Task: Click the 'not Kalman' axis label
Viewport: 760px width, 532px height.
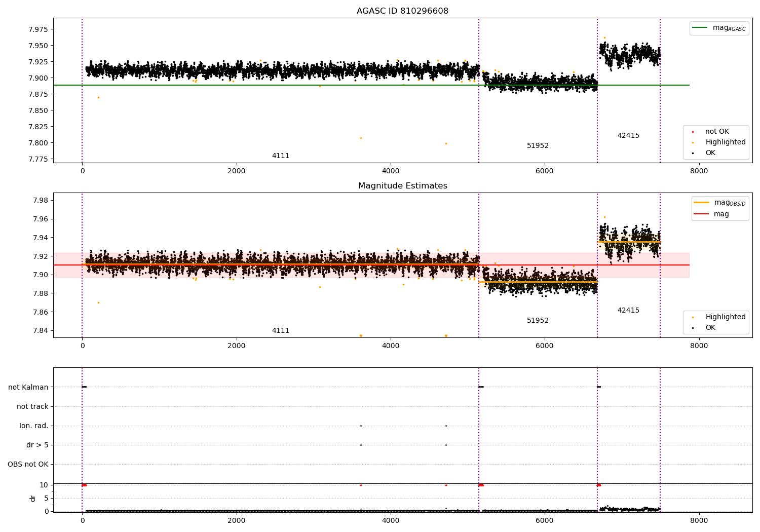Action: [28, 387]
